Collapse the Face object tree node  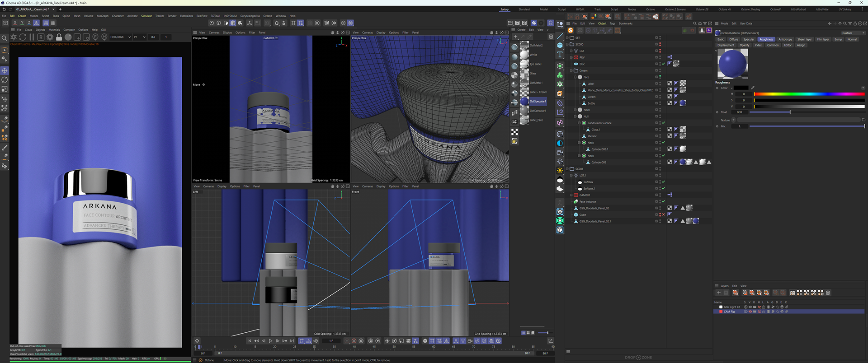(575, 77)
